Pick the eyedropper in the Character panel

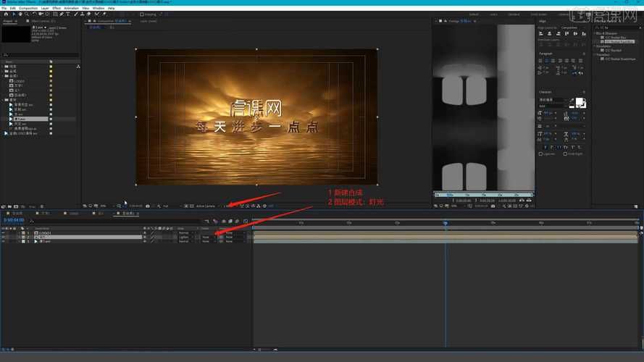572,101
